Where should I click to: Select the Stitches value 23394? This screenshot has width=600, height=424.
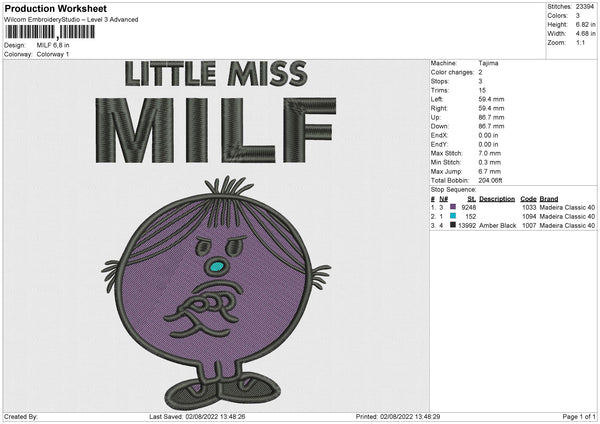pyautogui.click(x=585, y=7)
